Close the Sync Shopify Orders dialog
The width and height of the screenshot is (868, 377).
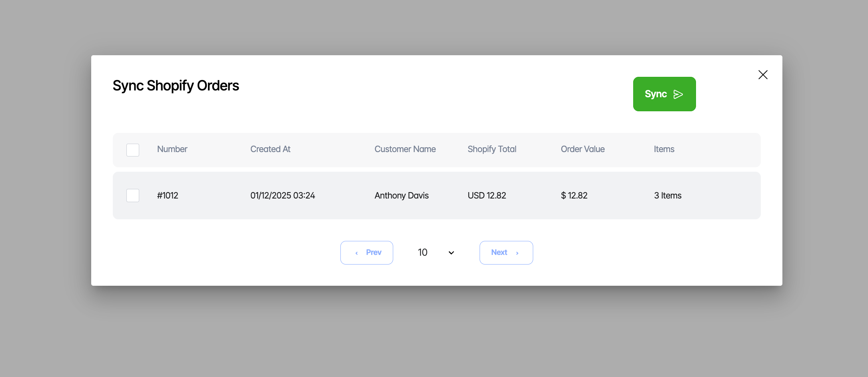point(763,75)
